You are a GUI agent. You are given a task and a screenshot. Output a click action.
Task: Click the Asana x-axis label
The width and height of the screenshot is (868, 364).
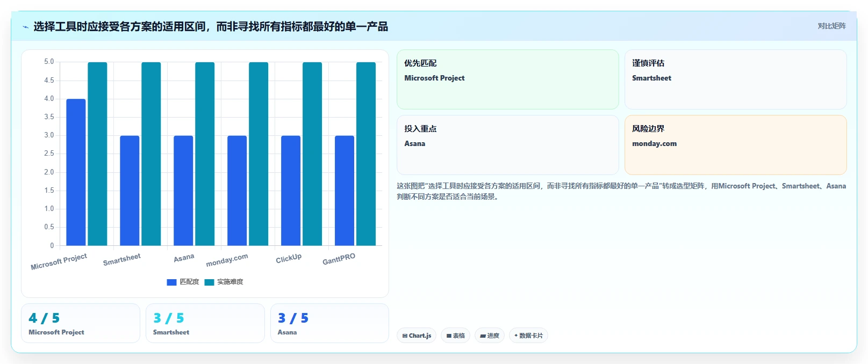point(184,258)
